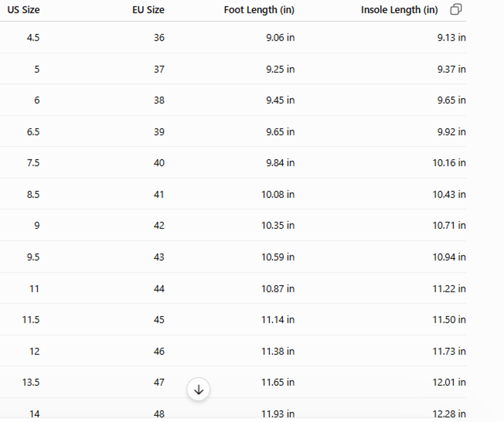Select the EU Size column header
504x422 pixels.
coord(148,10)
